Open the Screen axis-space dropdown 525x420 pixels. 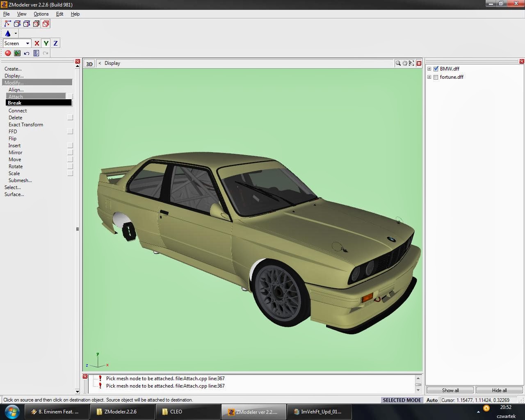click(x=27, y=43)
